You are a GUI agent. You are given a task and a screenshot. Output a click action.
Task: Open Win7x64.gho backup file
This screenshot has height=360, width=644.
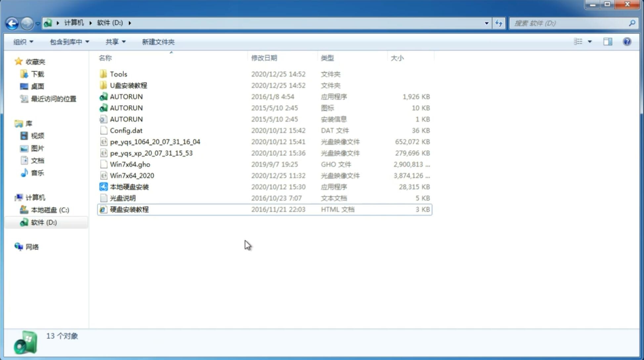click(x=130, y=164)
